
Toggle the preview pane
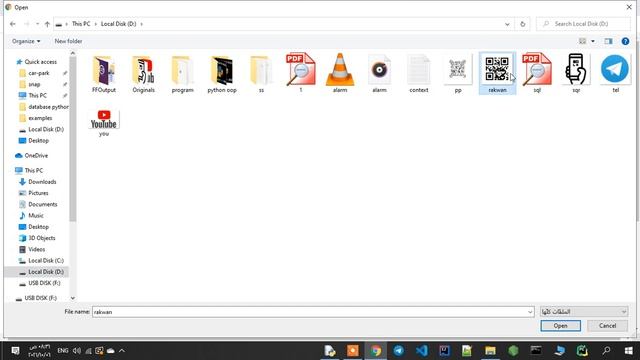point(608,41)
